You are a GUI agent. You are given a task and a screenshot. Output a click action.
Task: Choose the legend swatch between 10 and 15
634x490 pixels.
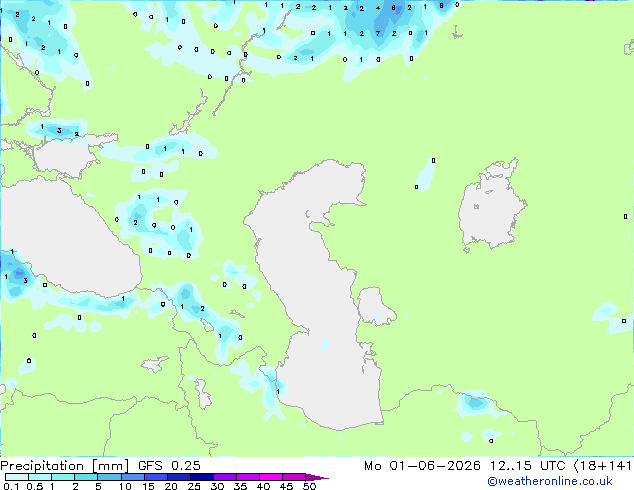coord(132,477)
